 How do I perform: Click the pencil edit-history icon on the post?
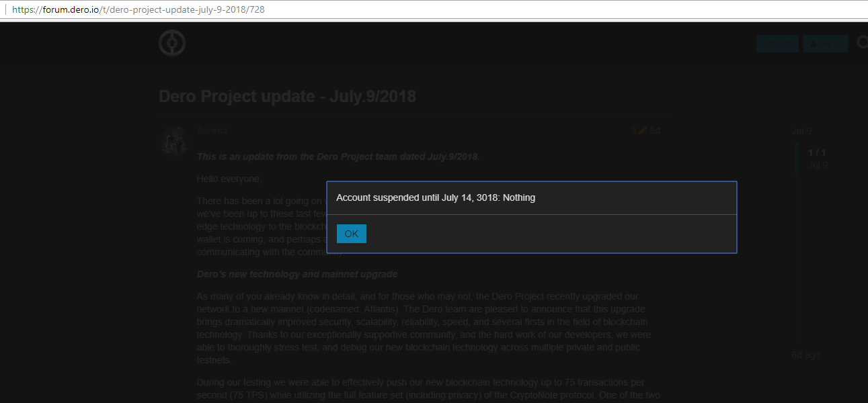(x=642, y=130)
